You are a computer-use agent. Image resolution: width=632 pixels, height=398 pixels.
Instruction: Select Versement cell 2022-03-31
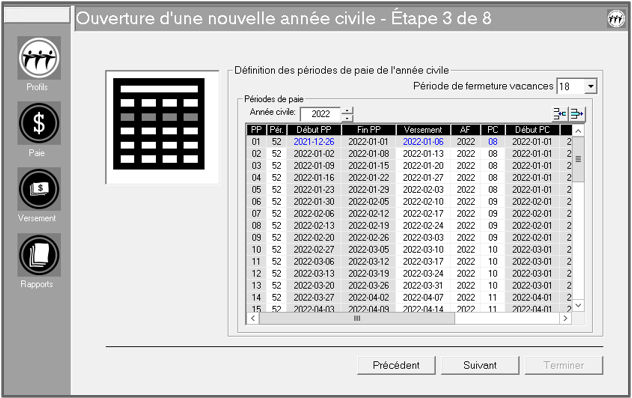tap(423, 285)
